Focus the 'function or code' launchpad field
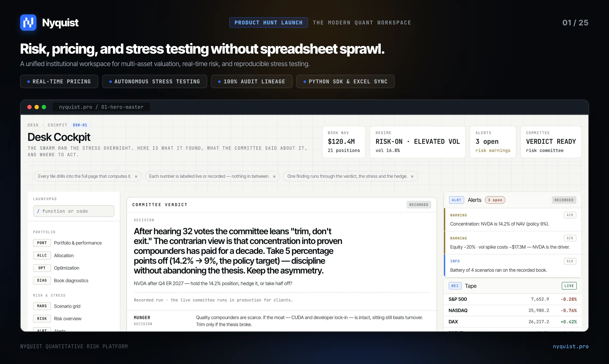Image resolution: width=609 pixels, height=364 pixels. [74, 211]
